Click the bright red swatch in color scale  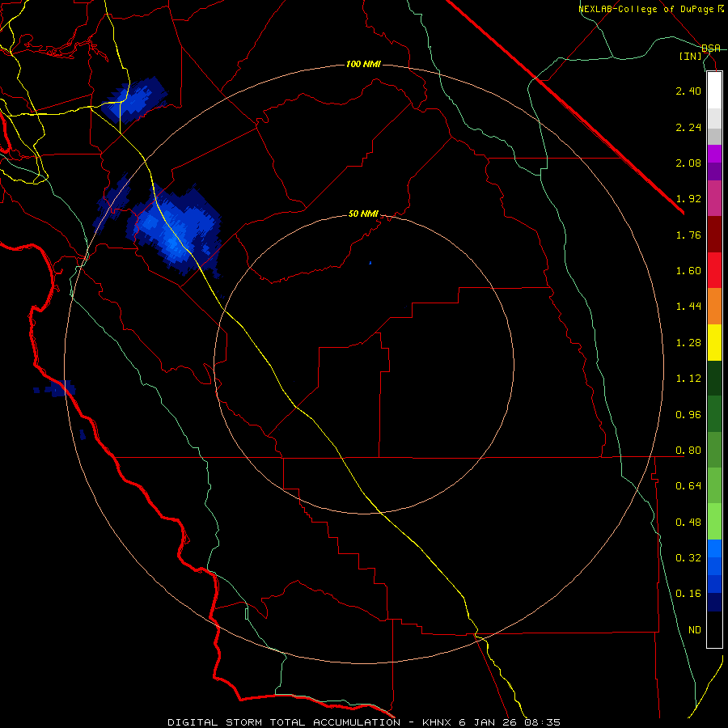pyautogui.click(x=714, y=270)
